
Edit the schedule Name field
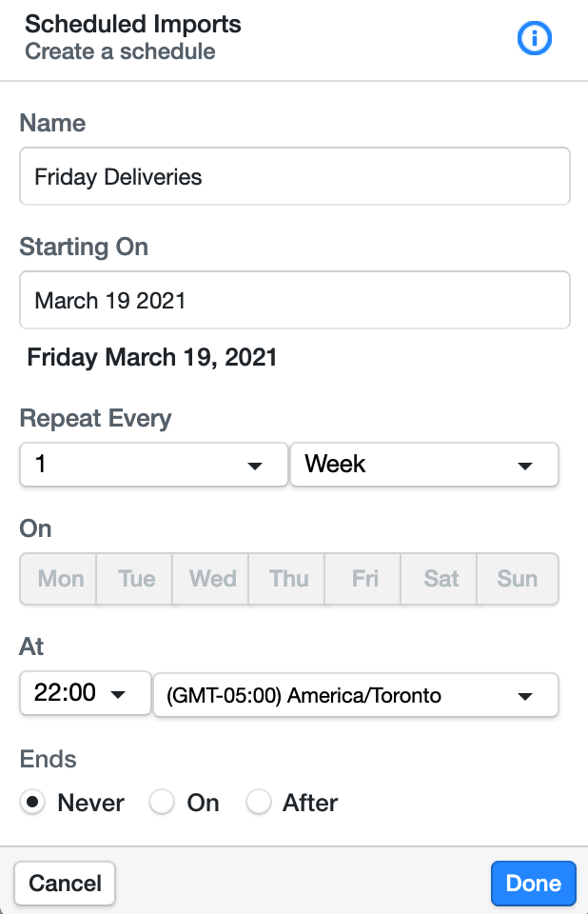pos(295,176)
